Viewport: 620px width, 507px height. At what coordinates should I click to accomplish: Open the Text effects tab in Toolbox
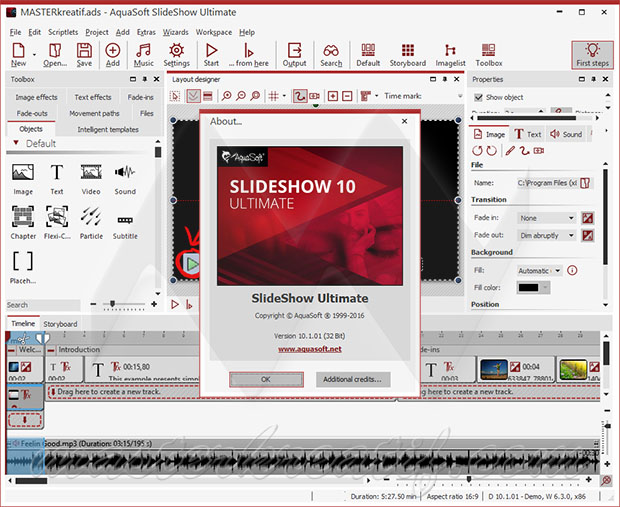[93, 97]
